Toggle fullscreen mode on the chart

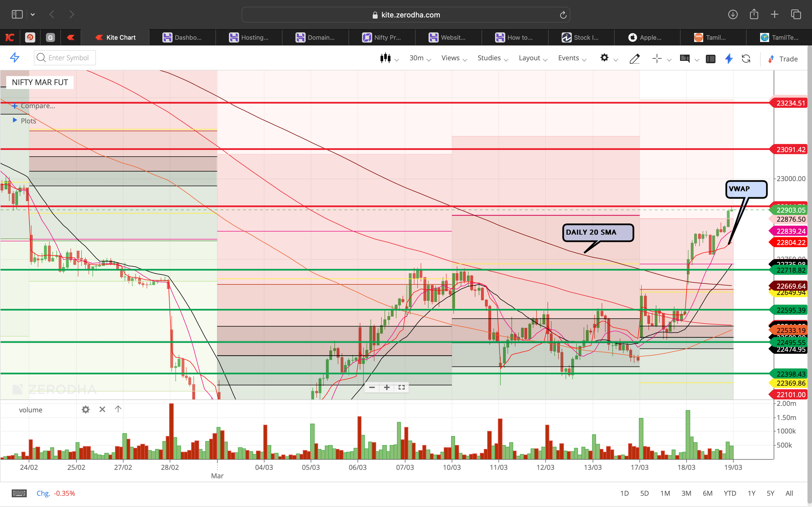point(401,387)
